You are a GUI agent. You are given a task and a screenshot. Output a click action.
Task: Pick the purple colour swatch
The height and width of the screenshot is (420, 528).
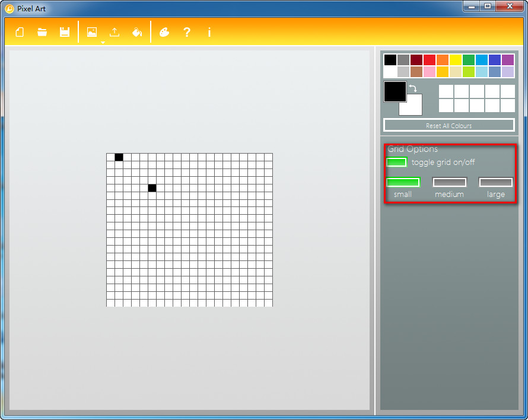pyautogui.click(x=508, y=60)
